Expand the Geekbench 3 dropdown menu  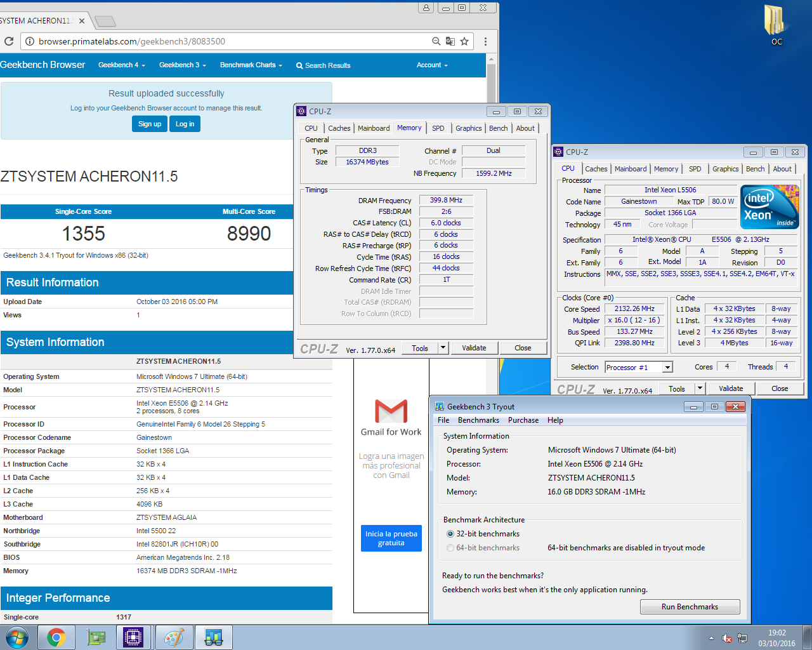pyautogui.click(x=183, y=65)
